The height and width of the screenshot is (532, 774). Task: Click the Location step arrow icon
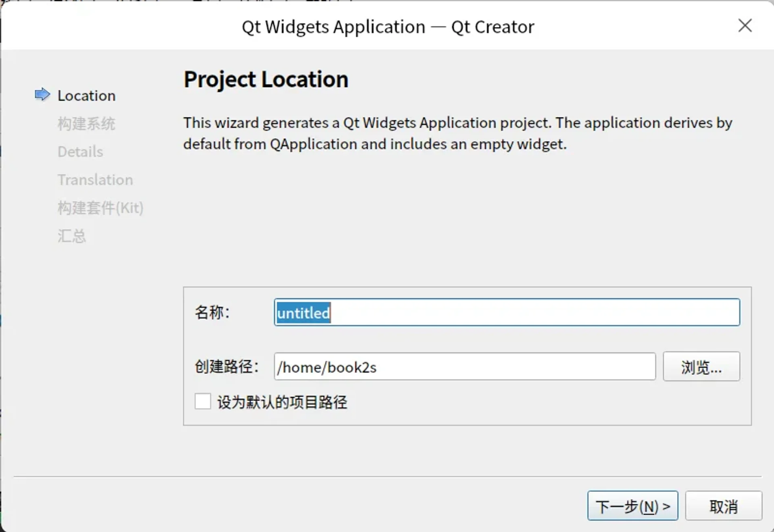[x=42, y=95]
